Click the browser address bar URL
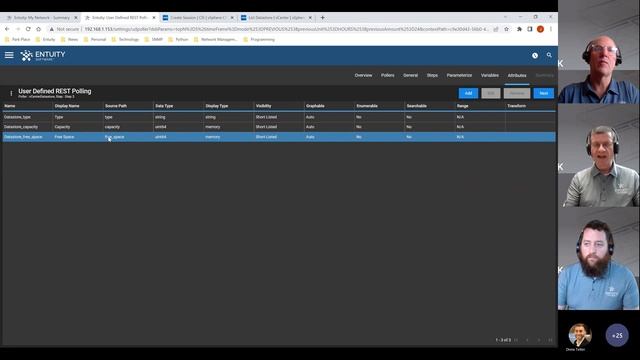The height and width of the screenshot is (360, 640). click(x=286, y=29)
